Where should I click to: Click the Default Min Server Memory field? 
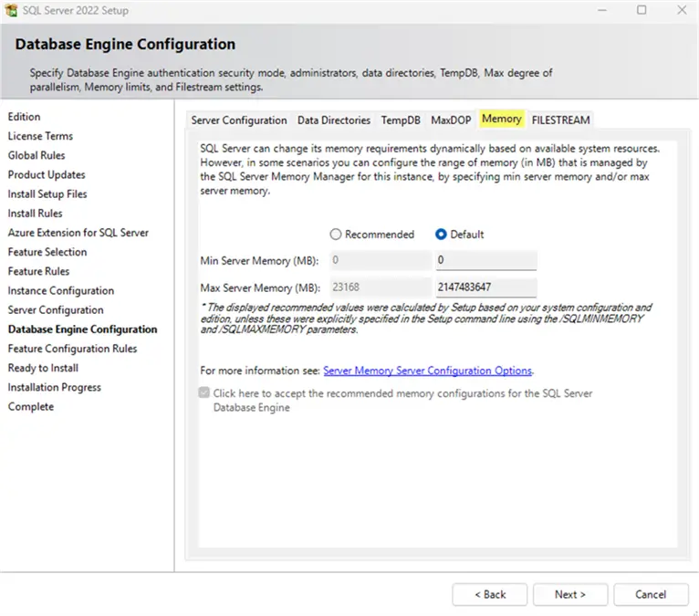pos(485,260)
